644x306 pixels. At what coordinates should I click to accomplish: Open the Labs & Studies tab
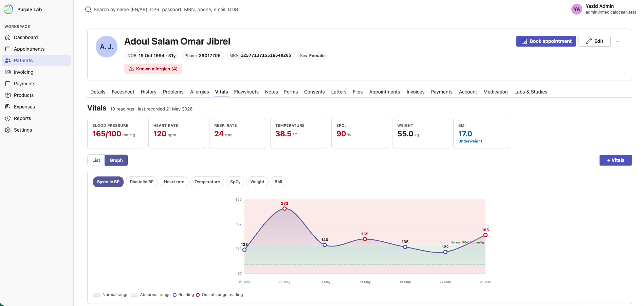pos(531,92)
